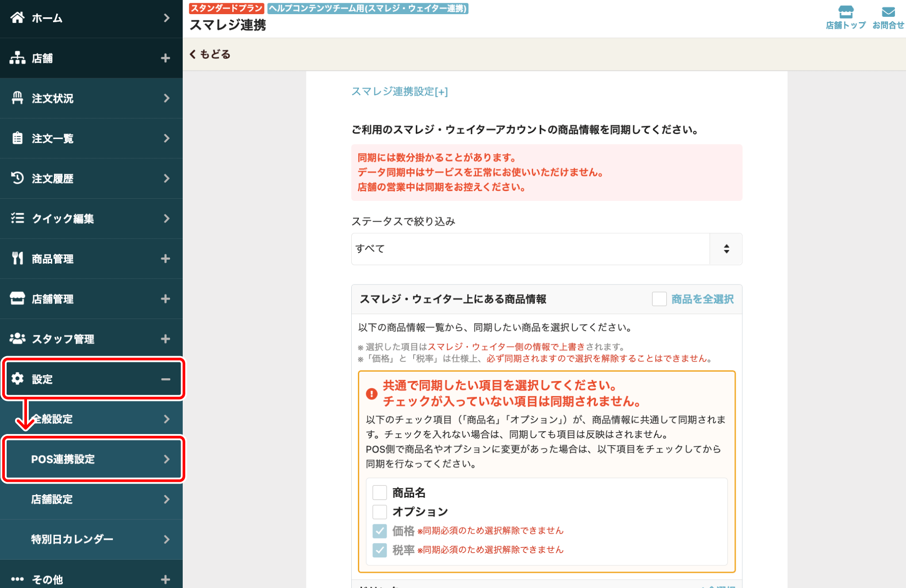This screenshot has width=906, height=588.
Task: Click the スタッフ管理 people icon
Action: point(17,338)
